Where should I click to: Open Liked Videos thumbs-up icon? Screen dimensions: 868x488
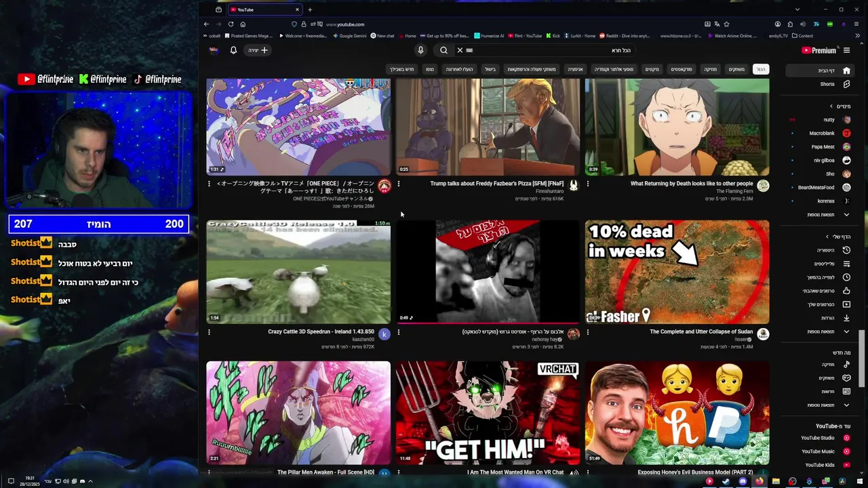coord(846,291)
